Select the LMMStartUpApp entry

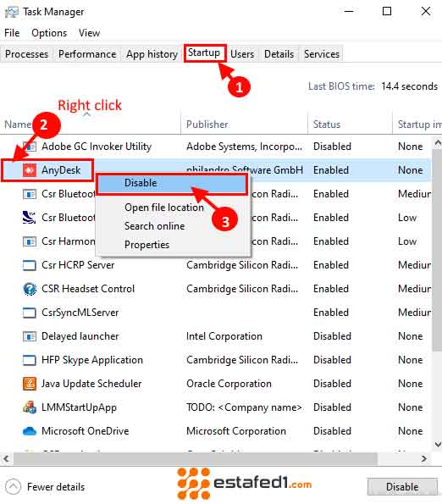(79, 407)
